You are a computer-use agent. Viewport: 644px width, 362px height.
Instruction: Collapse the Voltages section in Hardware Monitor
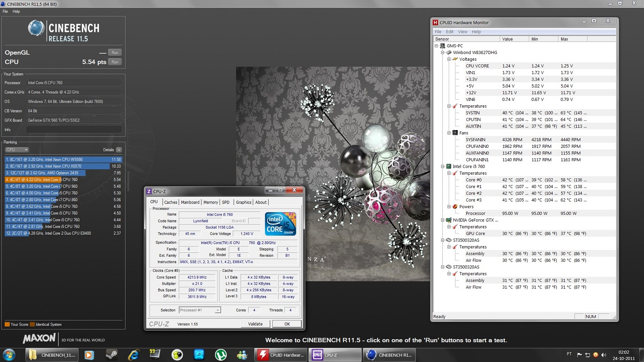point(449,59)
